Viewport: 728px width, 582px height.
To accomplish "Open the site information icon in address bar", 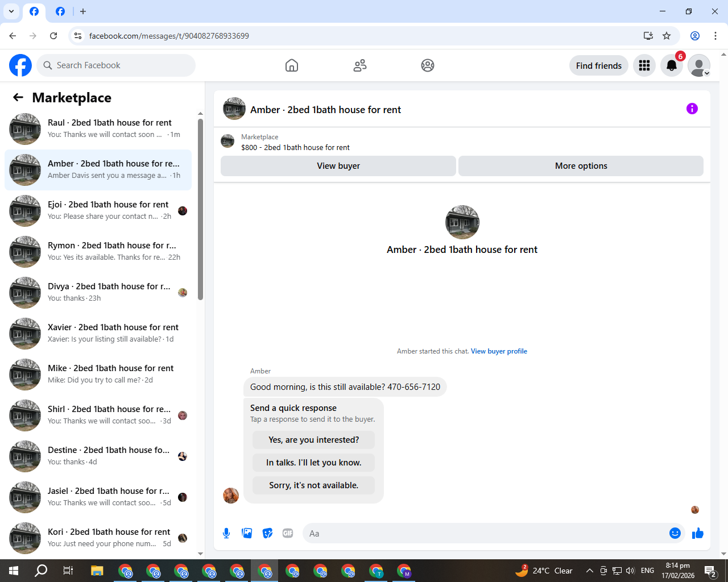I will click(78, 36).
